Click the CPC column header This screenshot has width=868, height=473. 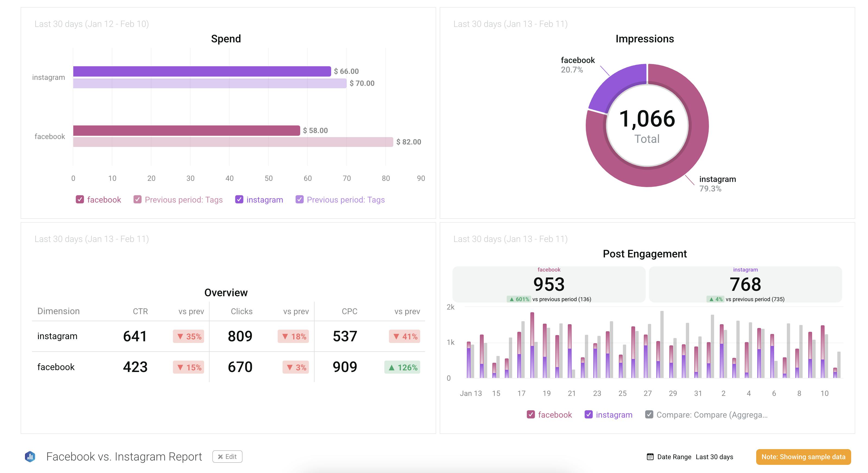(349, 311)
